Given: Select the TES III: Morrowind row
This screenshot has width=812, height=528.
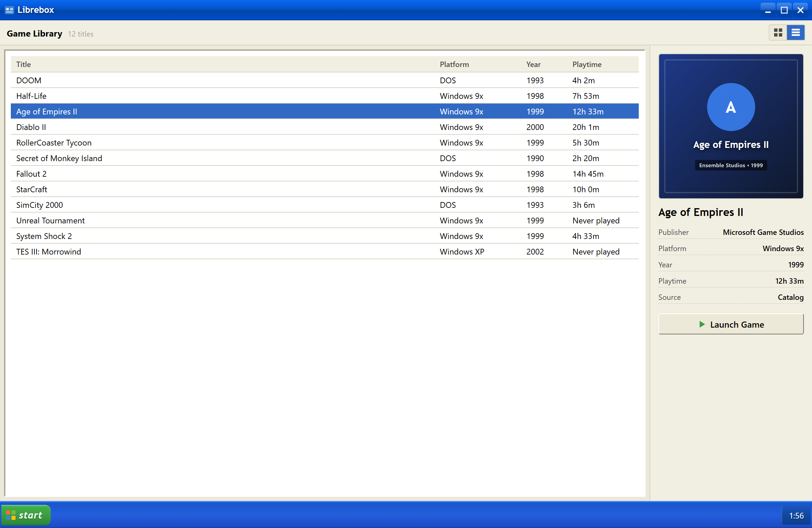Looking at the screenshot, I should pyautogui.click(x=324, y=251).
